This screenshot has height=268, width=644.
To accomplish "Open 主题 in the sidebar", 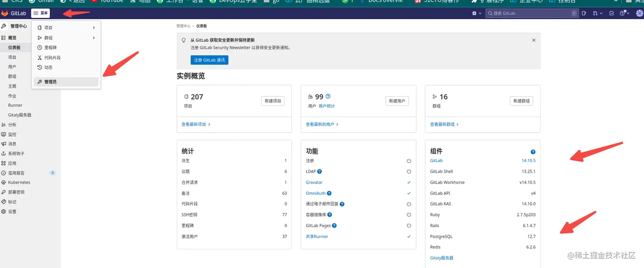I will [12, 86].
